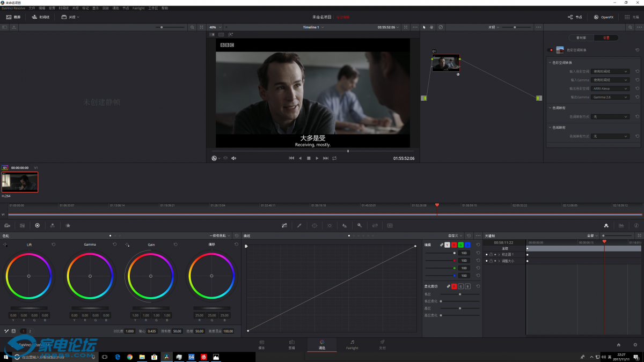Open the Curves palette icon
The image size is (644, 362).
click(284, 226)
